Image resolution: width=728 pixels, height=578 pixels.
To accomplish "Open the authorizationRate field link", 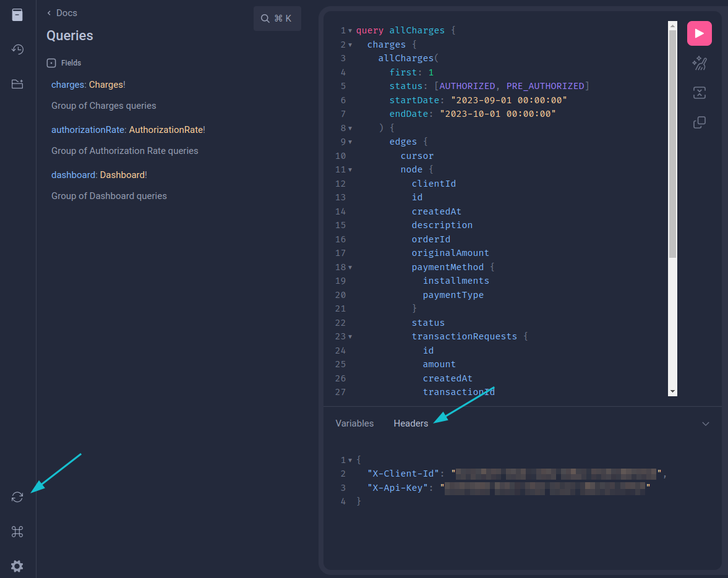I will tap(88, 130).
